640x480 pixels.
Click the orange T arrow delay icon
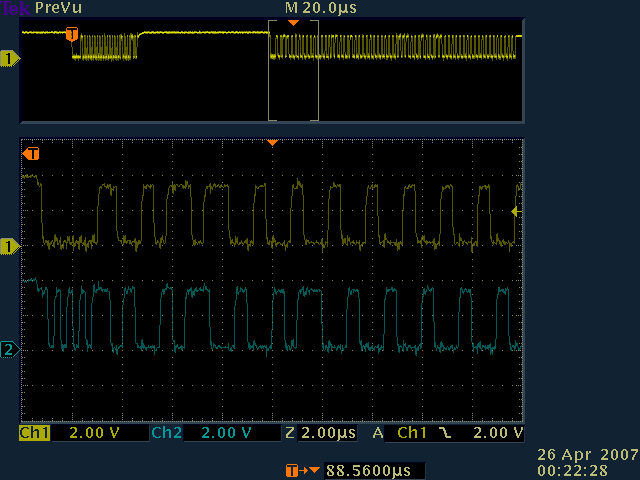[302, 471]
